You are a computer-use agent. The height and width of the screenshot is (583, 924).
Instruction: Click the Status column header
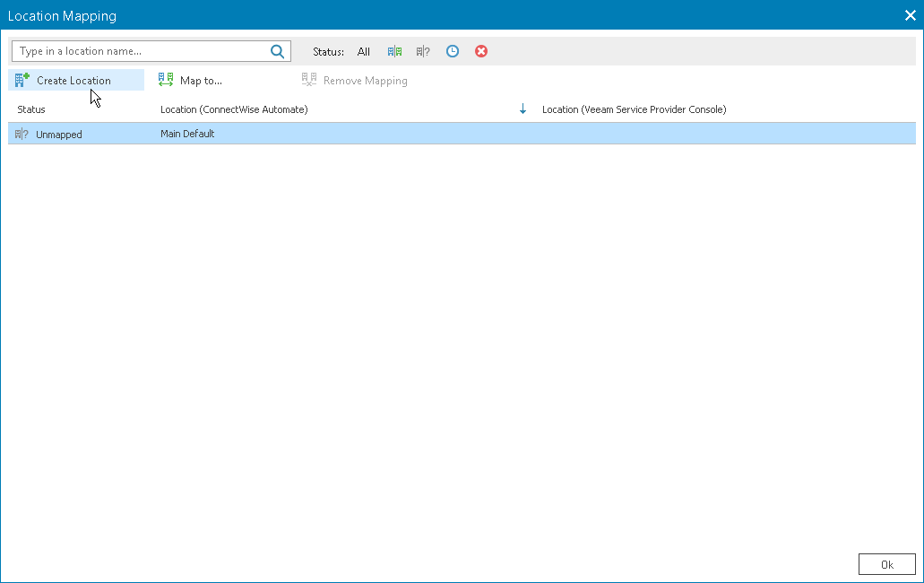pos(30,109)
